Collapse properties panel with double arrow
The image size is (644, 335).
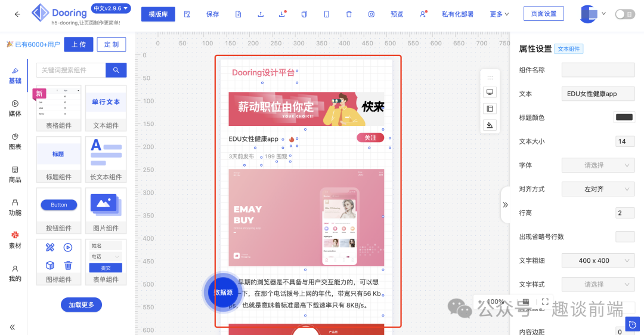[x=505, y=205]
